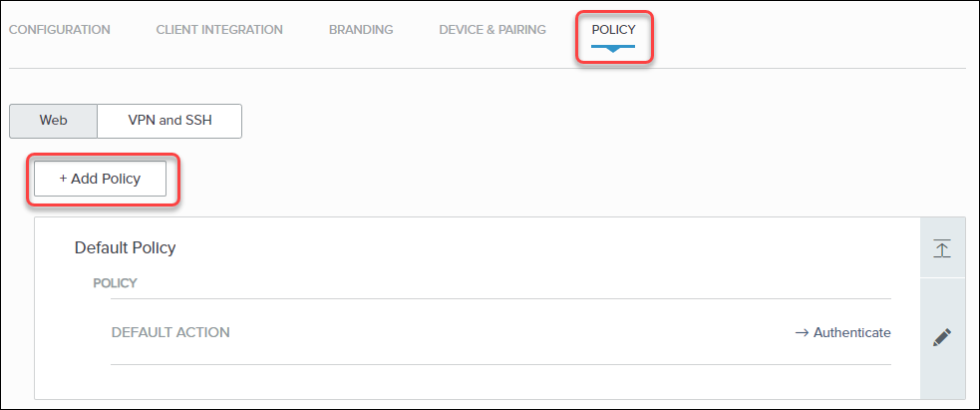Open the Device & Pairing tab

pos(492,29)
